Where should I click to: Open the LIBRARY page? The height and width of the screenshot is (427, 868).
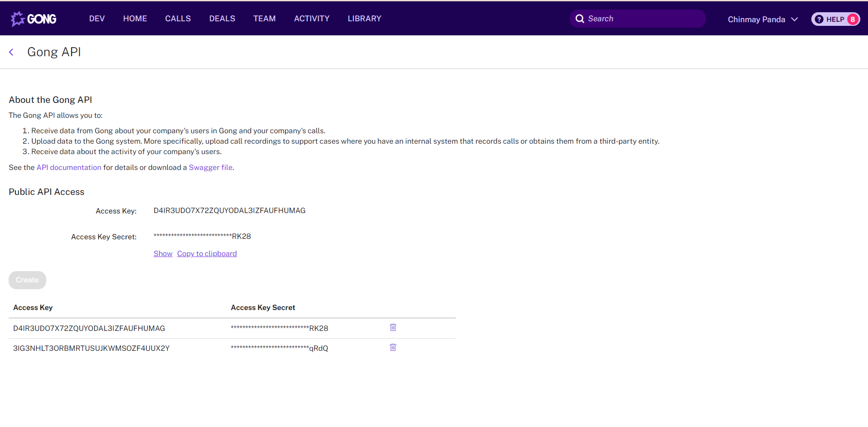coord(364,19)
